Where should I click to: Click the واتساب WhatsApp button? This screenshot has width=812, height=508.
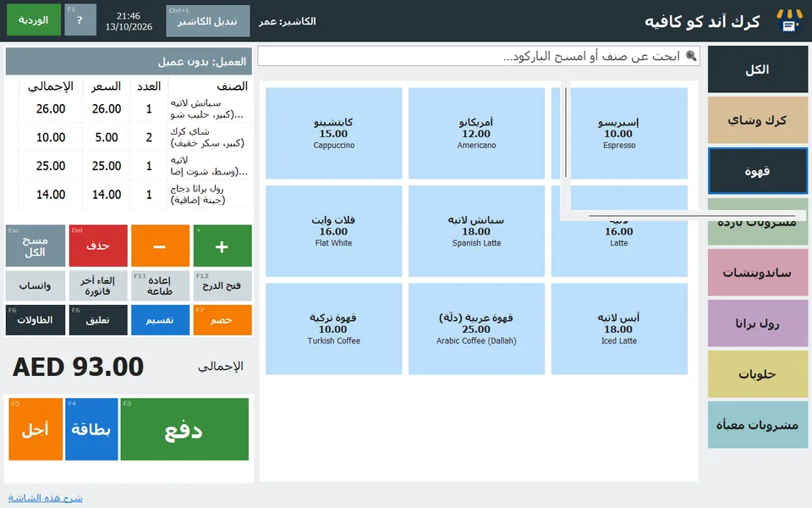click(x=36, y=285)
